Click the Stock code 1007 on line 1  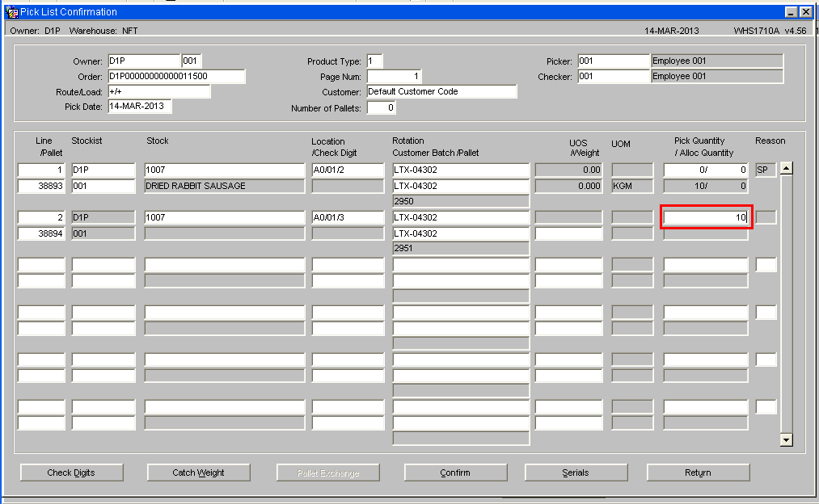tap(225, 170)
